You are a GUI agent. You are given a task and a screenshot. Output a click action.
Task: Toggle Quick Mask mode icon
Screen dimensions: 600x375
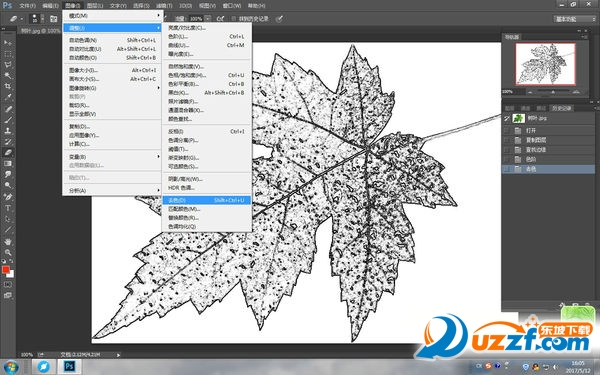pyautogui.click(x=8, y=285)
